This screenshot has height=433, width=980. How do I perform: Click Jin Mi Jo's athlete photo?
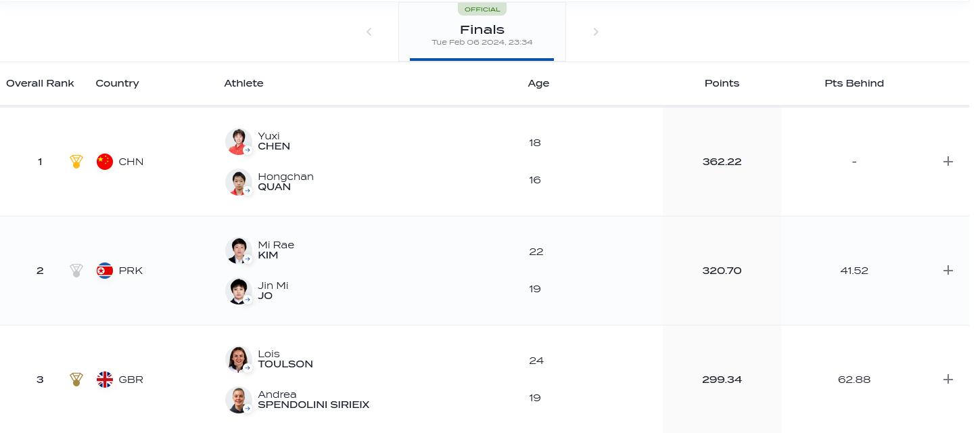click(x=238, y=291)
